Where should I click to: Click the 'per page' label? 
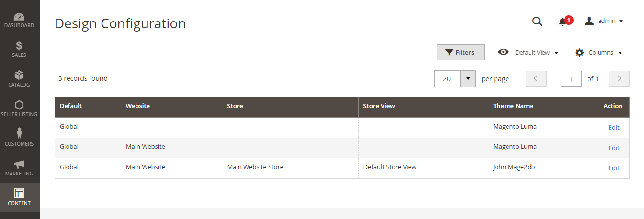pos(495,79)
